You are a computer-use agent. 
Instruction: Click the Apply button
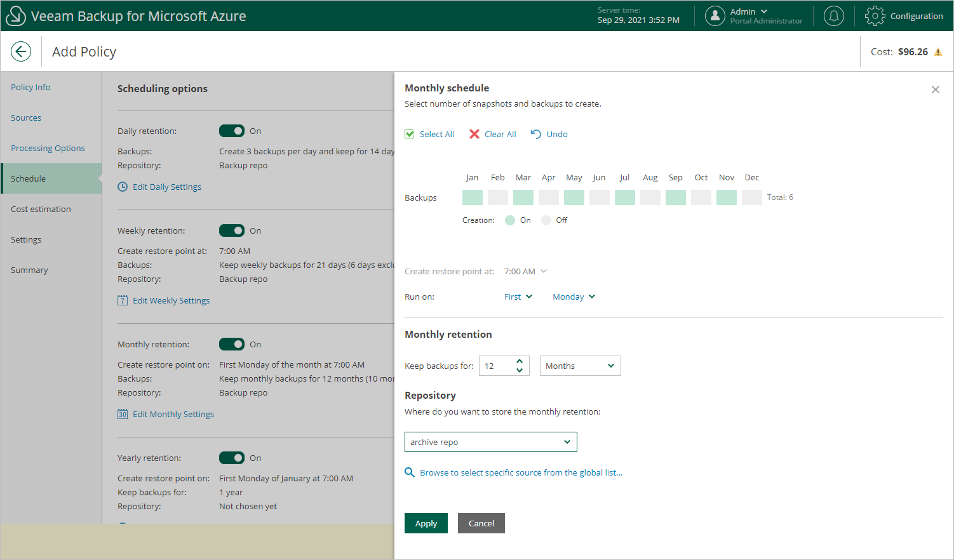point(426,523)
